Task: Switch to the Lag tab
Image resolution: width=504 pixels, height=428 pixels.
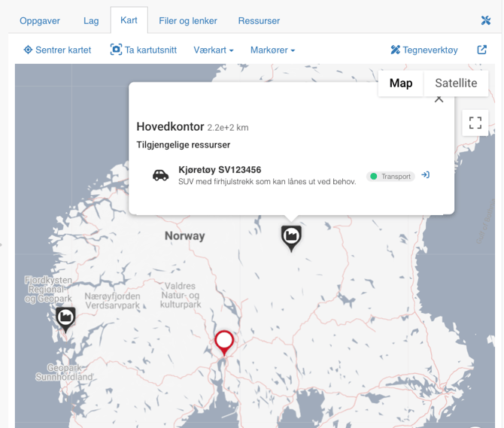Action: click(x=91, y=21)
